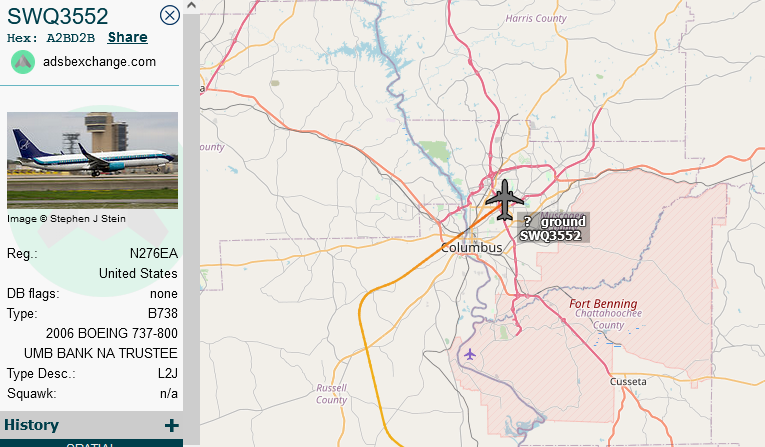The height and width of the screenshot is (447, 765).
Task: Click the History section header
Action: tap(91, 425)
